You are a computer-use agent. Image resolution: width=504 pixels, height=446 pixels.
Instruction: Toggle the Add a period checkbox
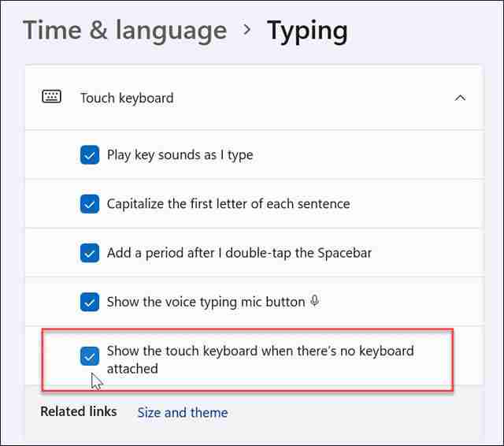coord(90,253)
